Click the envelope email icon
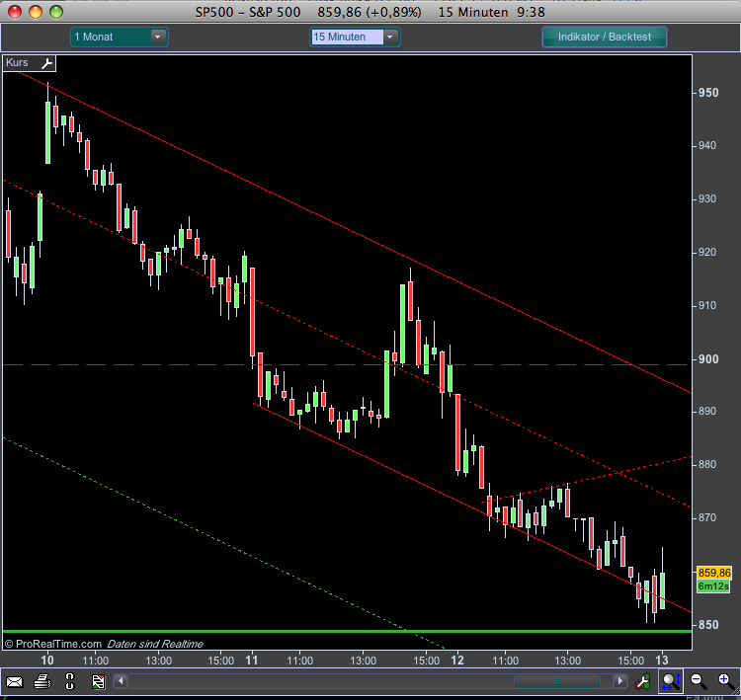 click(x=14, y=681)
